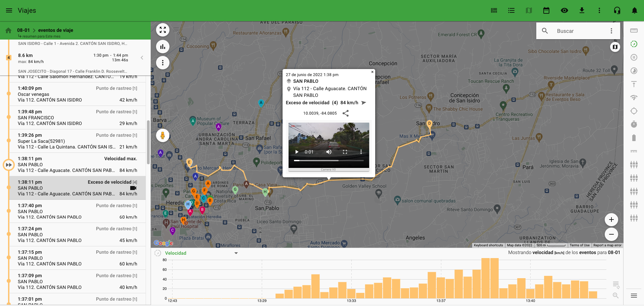Open the Velocidad chart dropdown

pyautogui.click(x=236, y=253)
